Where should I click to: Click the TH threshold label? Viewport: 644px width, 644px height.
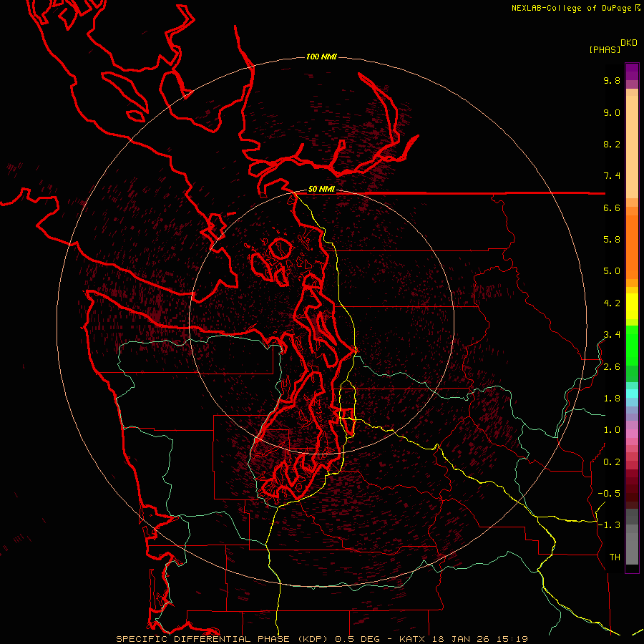pos(615,557)
